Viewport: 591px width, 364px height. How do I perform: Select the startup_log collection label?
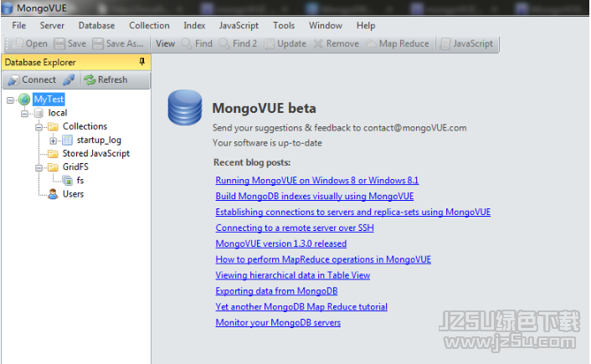click(99, 141)
